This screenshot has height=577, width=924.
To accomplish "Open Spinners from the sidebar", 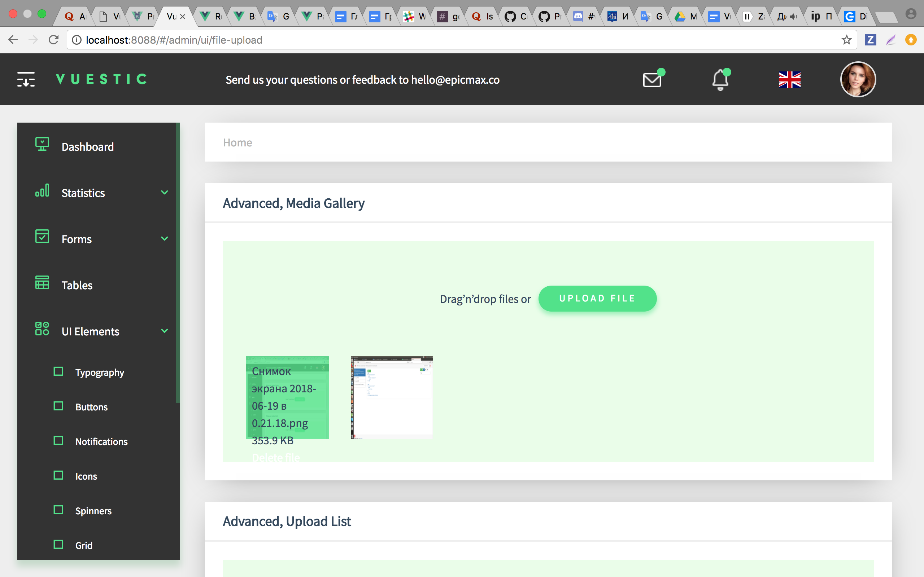I will [x=93, y=511].
